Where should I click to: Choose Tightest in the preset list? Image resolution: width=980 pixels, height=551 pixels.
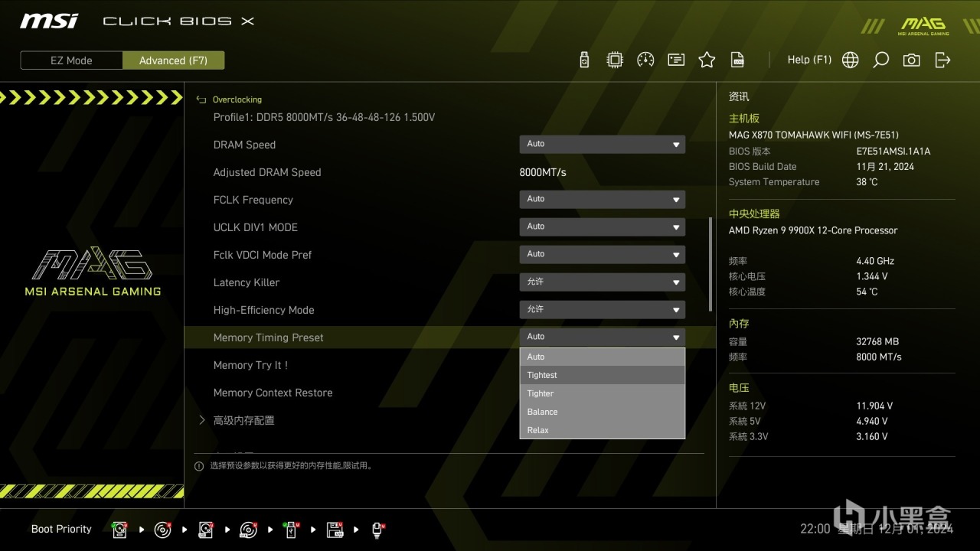(603, 375)
